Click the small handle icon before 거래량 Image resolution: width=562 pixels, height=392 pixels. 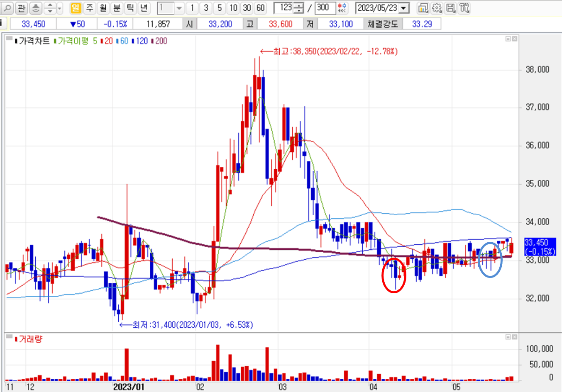point(9,336)
